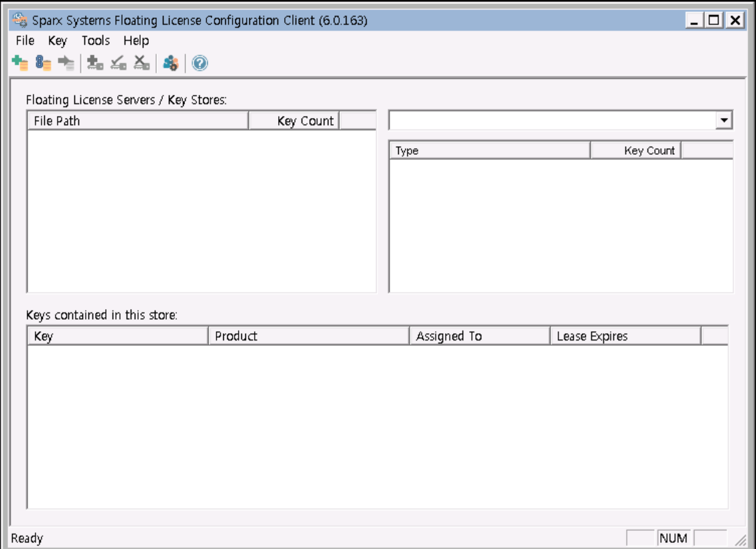Click the NUM status bar indicator
Viewport: 756px width, 549px height.
[x=674, y=538]
